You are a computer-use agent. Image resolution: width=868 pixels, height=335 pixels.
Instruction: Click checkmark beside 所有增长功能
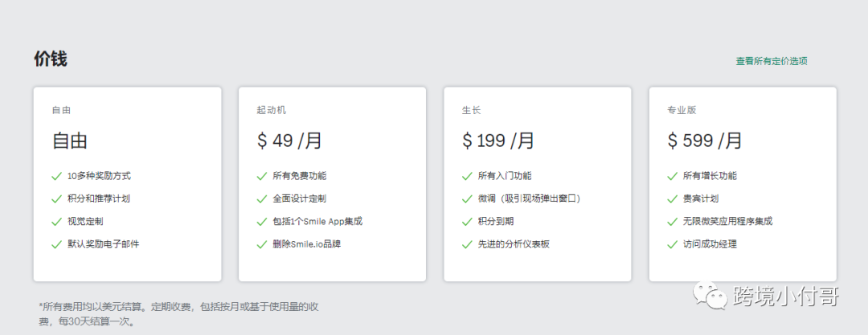coord(673,176)
